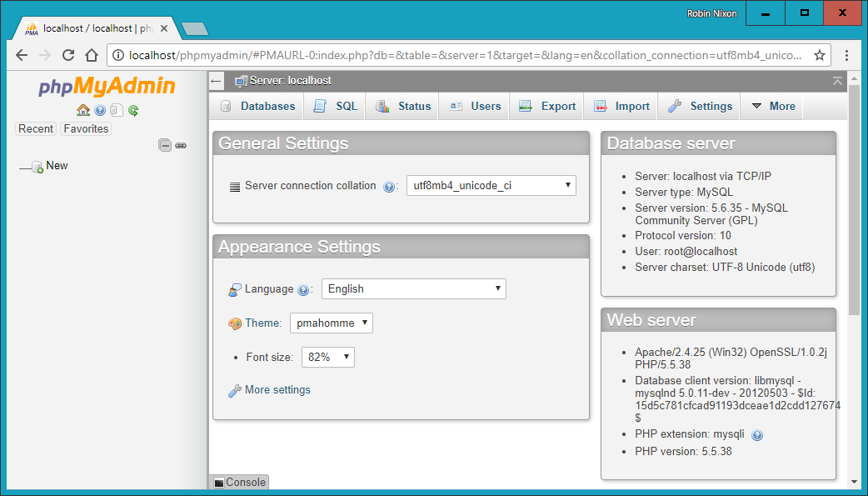Open the phpMyAdmin documentation help icon

point(100,110)
